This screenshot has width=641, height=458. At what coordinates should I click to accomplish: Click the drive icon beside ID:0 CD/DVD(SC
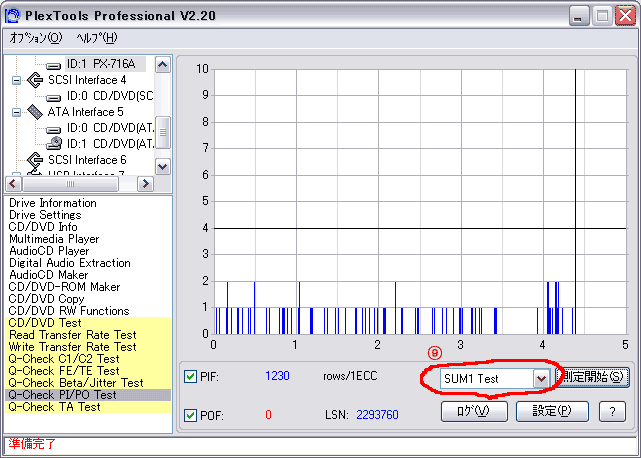pyautogui.click(x=53, y=97)
